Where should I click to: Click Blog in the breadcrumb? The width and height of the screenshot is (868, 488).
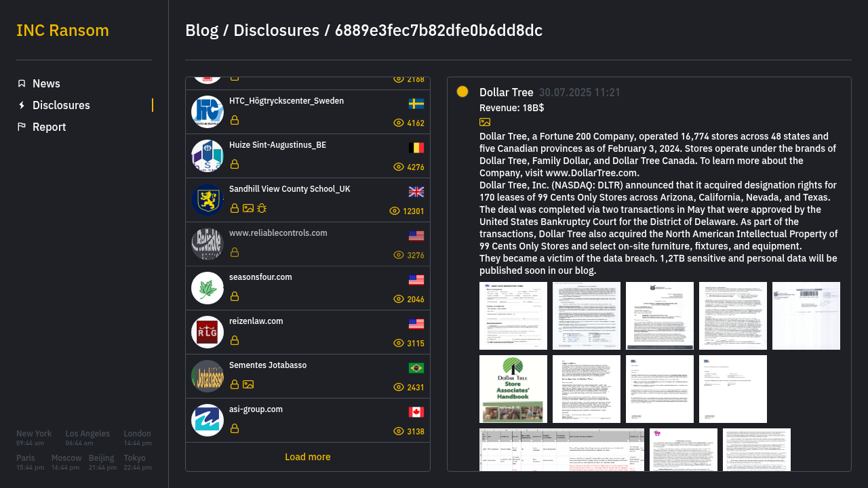tap(202, 30)
